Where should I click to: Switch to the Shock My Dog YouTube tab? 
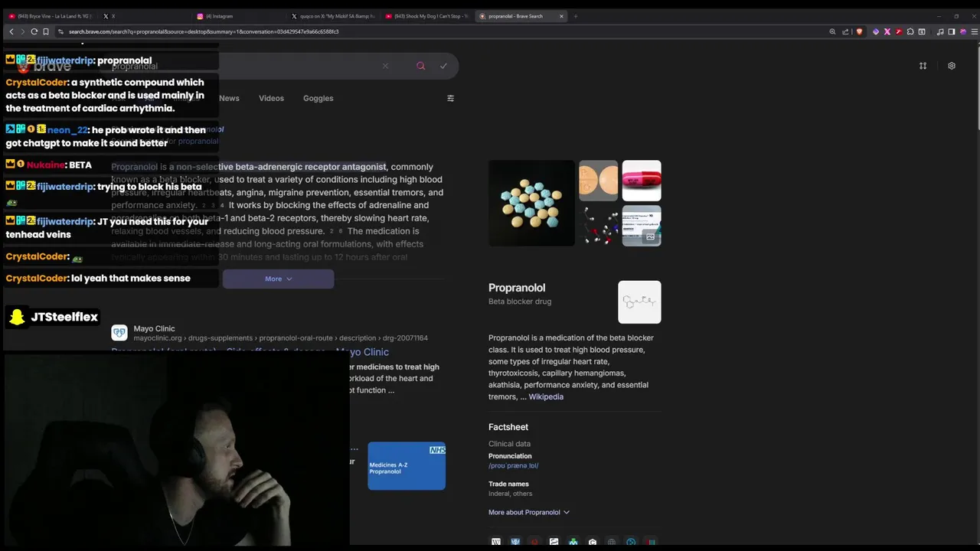click(x=426, y=16)
